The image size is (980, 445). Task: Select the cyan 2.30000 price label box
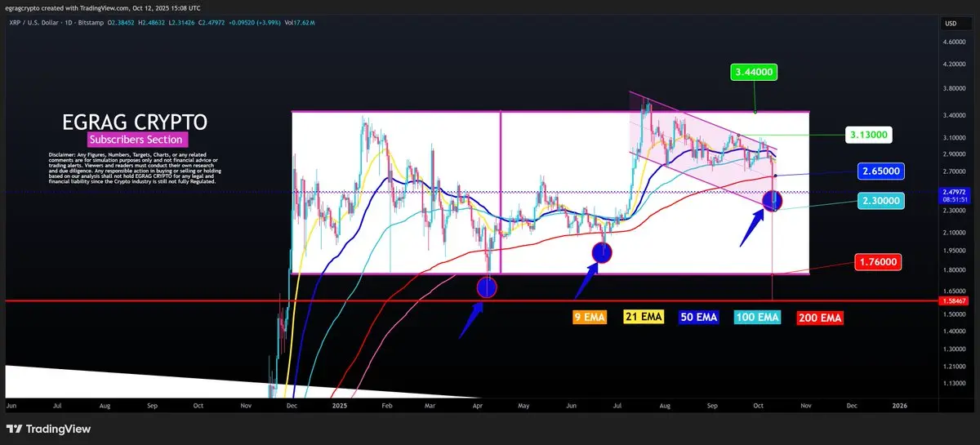pyautogui.click(x=880, y=200)
